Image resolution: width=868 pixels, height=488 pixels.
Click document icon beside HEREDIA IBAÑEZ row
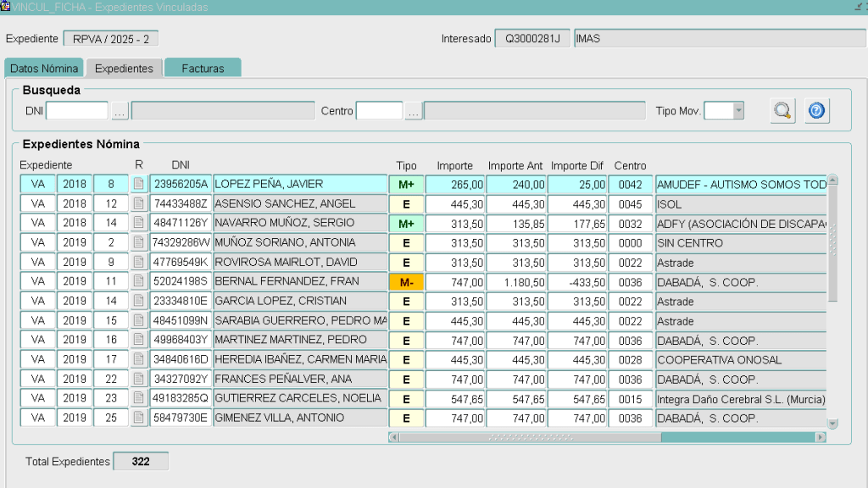[x=139, y=359]
